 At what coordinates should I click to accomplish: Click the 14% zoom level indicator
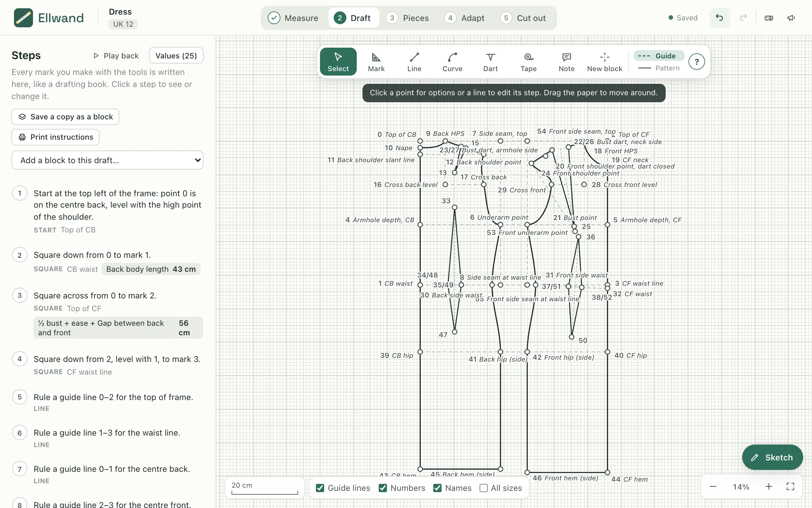click(741, 487)
